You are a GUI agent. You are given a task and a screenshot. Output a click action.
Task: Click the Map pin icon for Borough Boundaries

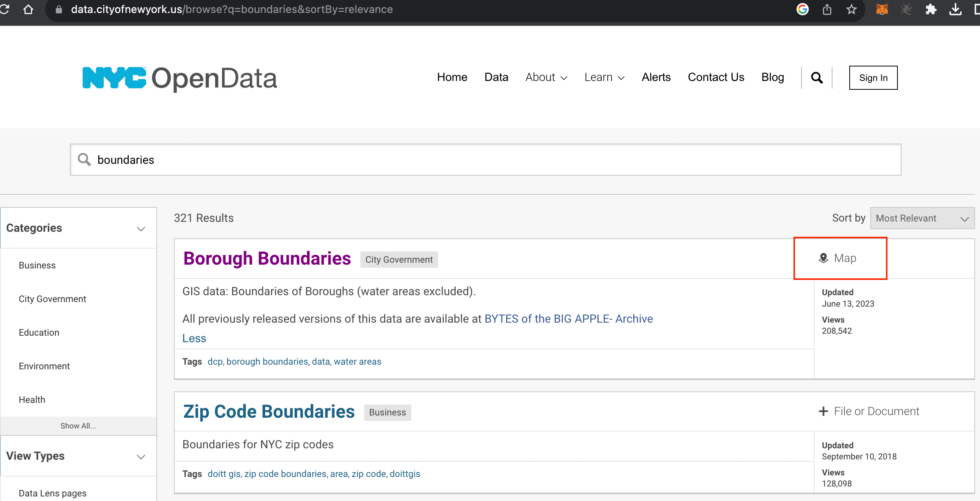823,259
